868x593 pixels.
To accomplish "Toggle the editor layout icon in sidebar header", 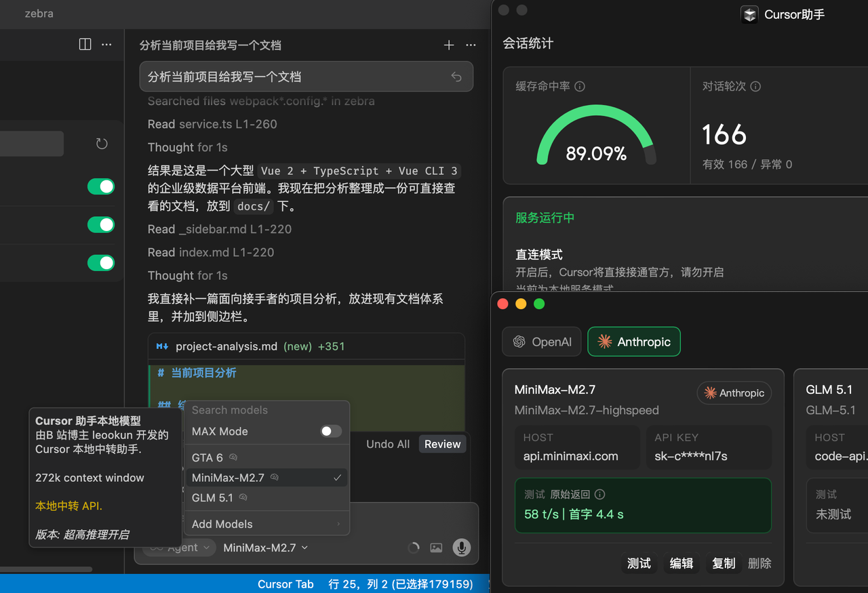I will [85, 44].
